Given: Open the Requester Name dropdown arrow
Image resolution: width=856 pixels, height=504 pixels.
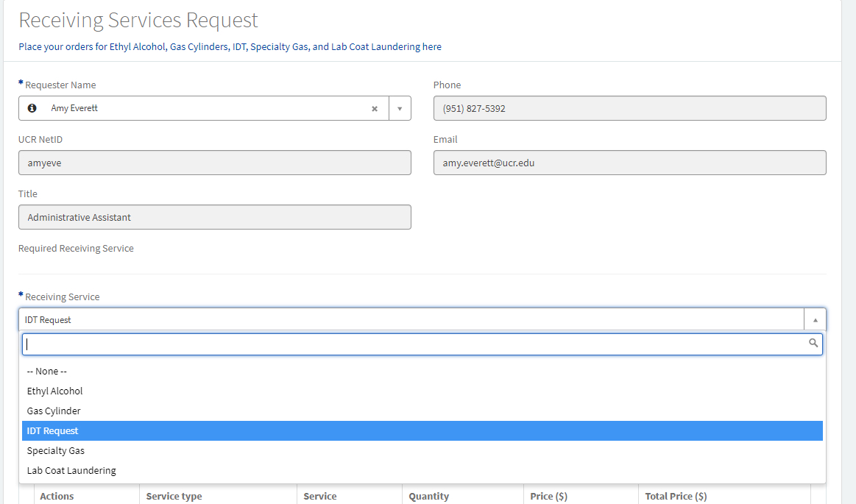Looking at the screenshot, I should click(x=400, y=109).
